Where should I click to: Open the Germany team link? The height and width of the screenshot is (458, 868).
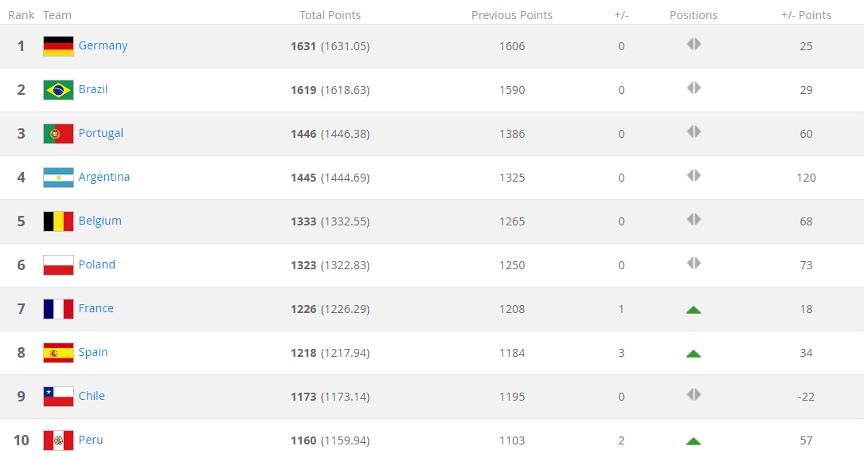pyautogui.click(x=103, y=45)
